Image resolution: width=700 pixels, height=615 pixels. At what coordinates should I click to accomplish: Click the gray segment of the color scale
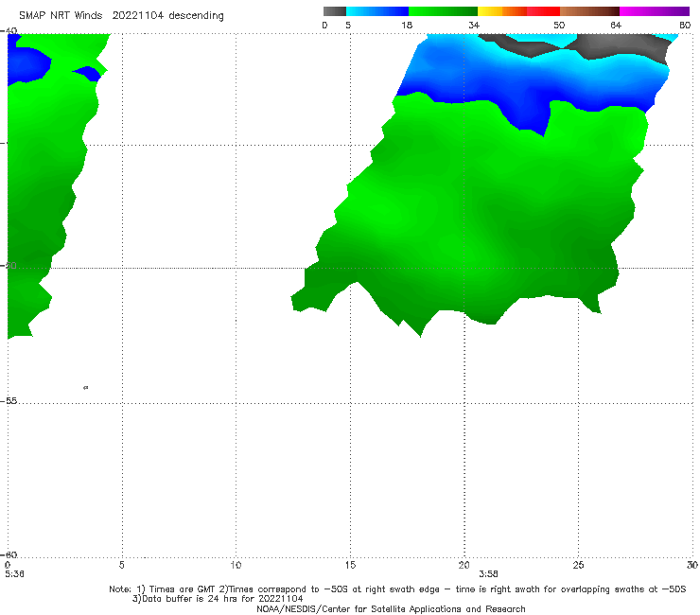coord(335,11)
